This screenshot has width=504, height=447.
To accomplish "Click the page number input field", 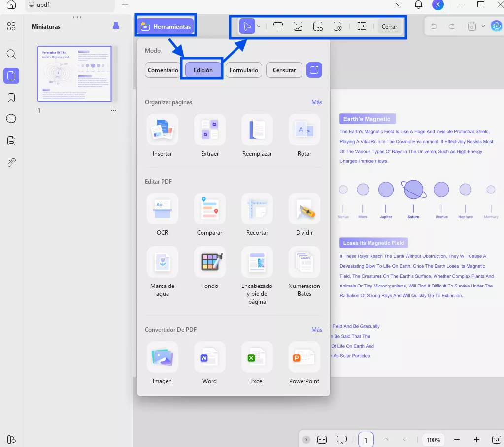I will [x=366, y=440].
